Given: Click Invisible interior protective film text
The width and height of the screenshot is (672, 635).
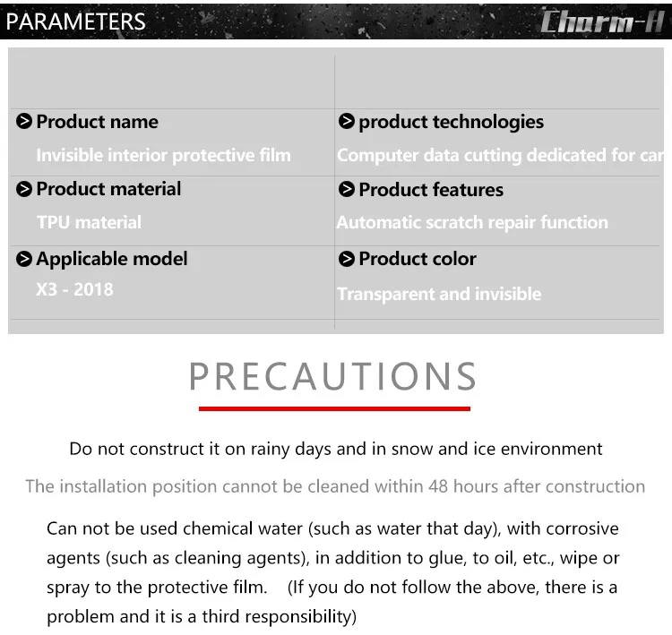Looking at the screenshot, I should tap(163, 155).
